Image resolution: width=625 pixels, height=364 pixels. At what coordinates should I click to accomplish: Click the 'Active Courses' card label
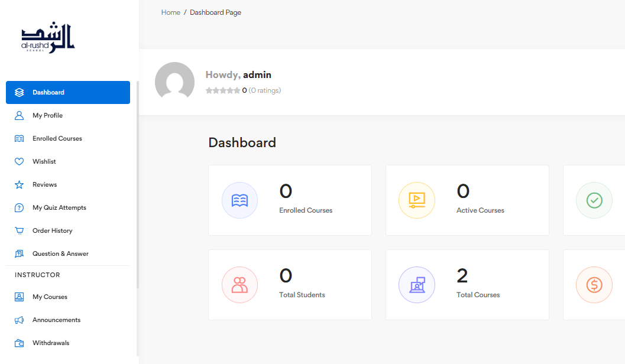click(480, 210)
